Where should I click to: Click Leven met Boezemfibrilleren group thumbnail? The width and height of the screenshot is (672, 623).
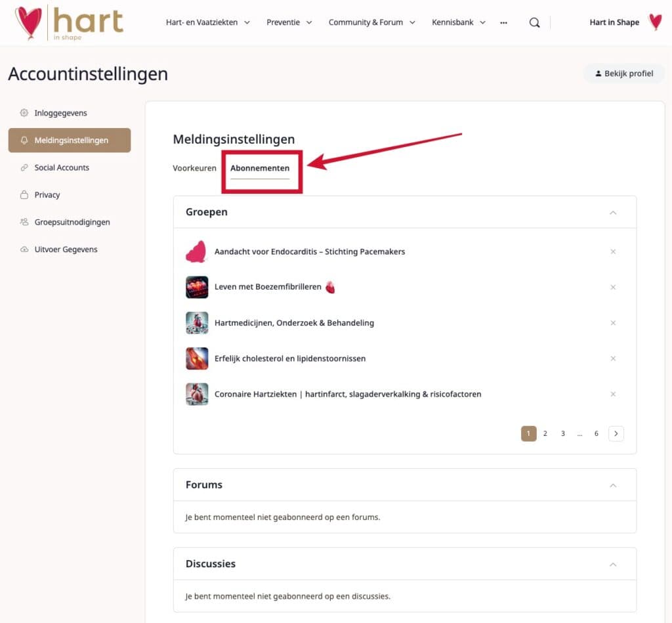point(197,288)
